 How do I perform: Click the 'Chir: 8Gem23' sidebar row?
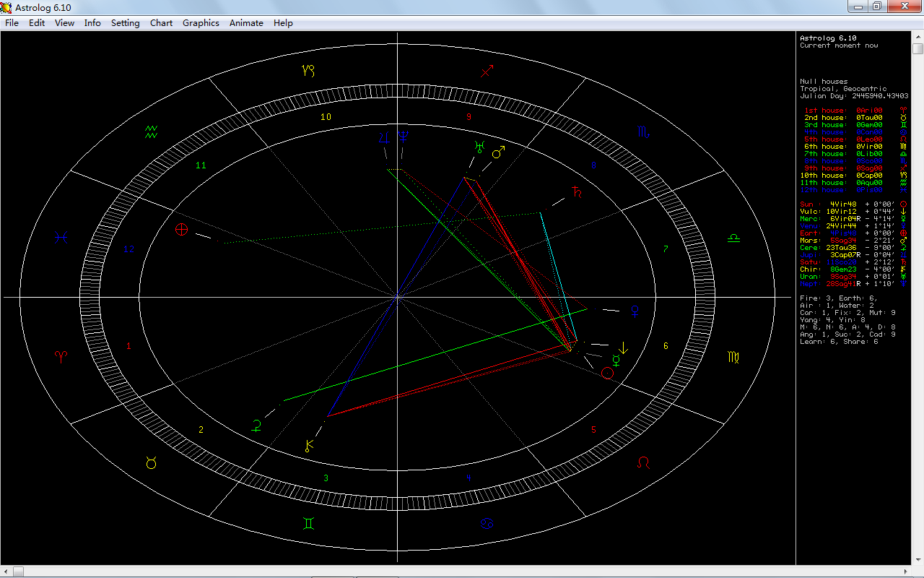(853, 269)
